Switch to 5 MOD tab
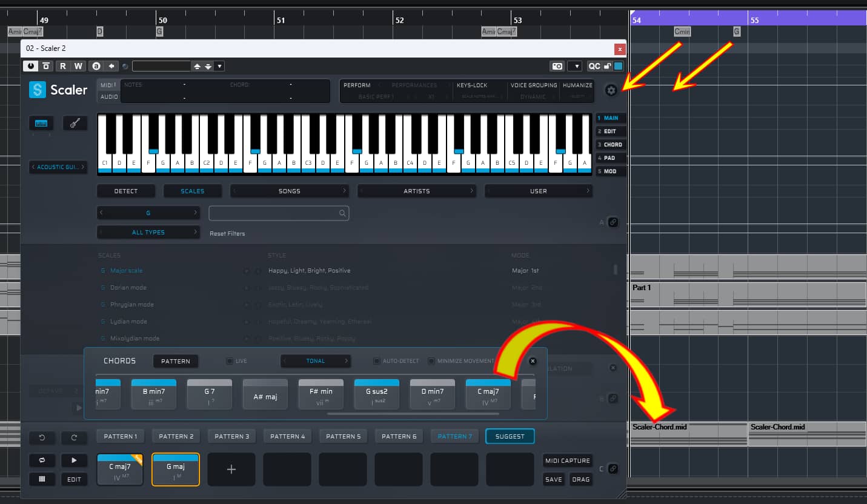 (611, 171)
